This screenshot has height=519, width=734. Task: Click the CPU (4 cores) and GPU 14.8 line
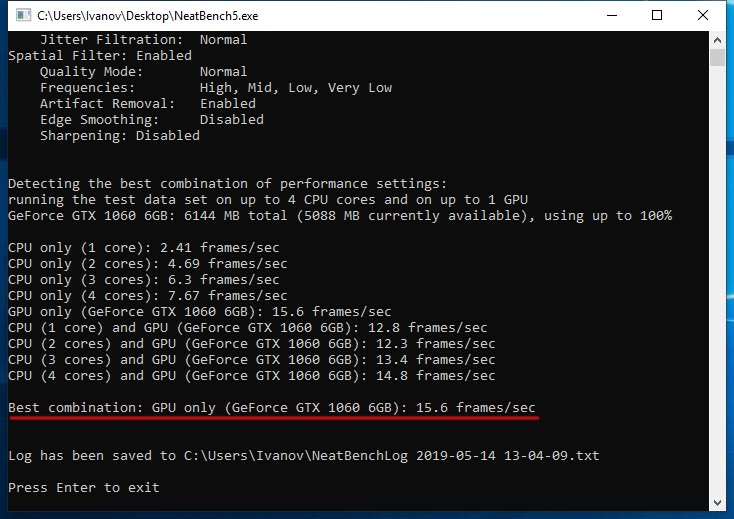[251, 376]
